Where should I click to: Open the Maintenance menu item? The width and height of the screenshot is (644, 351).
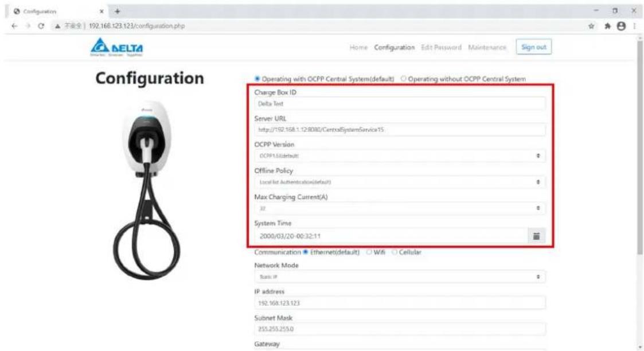pos(487,48)
